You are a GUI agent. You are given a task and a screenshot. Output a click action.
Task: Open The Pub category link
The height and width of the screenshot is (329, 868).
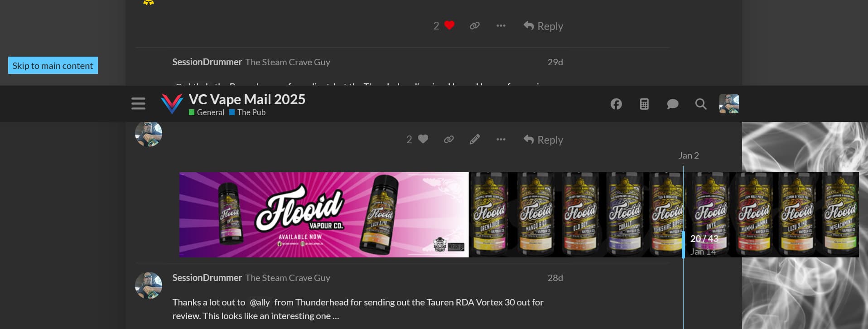click(247, 112)
